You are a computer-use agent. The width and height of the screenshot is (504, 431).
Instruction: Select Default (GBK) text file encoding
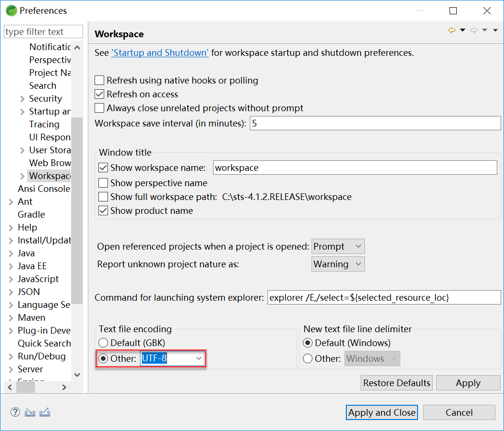click(103, 343)
